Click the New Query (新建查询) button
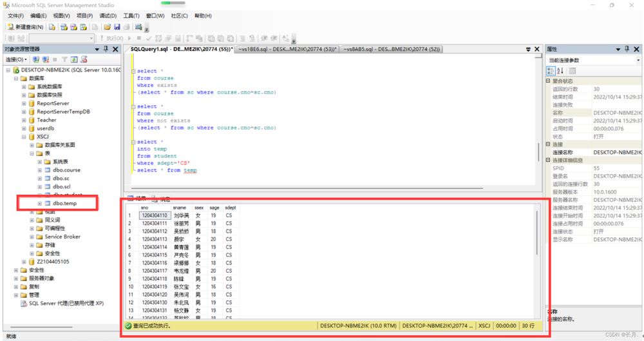Viewport: 644px width, 341px height. pyautogui.click(x=26, y=27)
